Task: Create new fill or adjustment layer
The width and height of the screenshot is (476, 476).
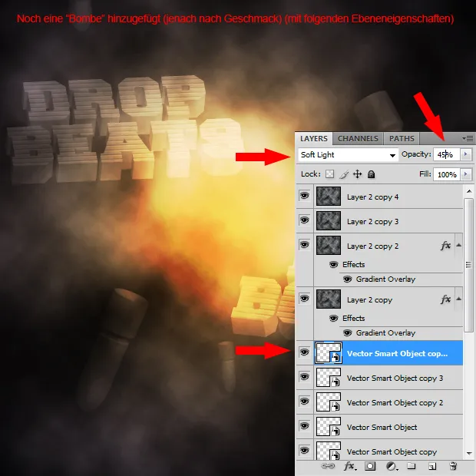Action: pos(391,466)
